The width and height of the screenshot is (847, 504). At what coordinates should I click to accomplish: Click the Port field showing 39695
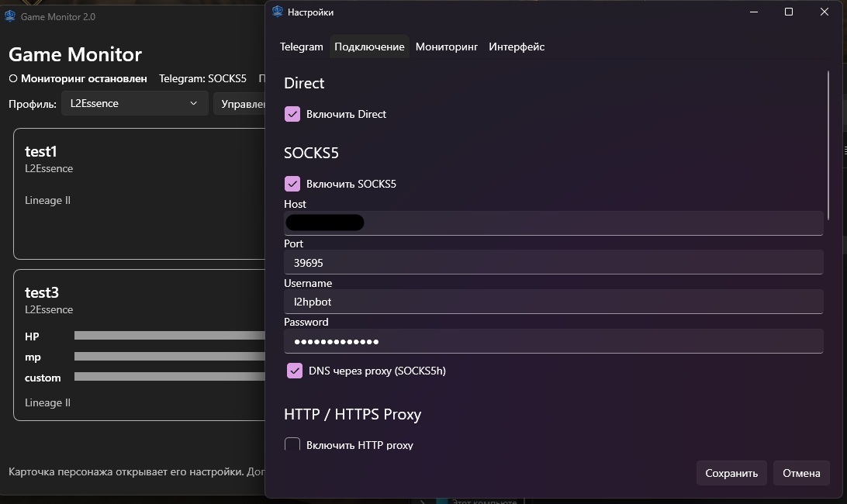click(554, 263)
